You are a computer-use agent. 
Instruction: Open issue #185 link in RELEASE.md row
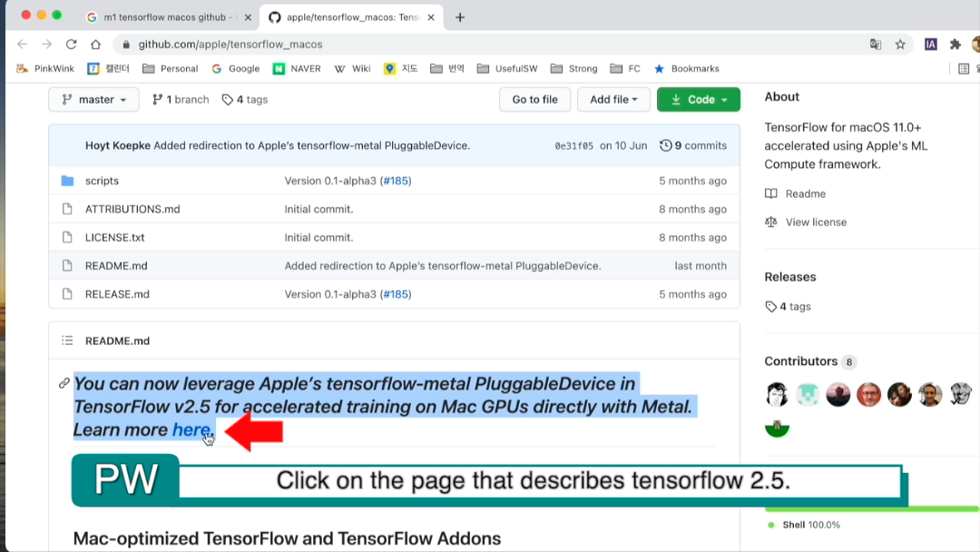click(397, 294)
